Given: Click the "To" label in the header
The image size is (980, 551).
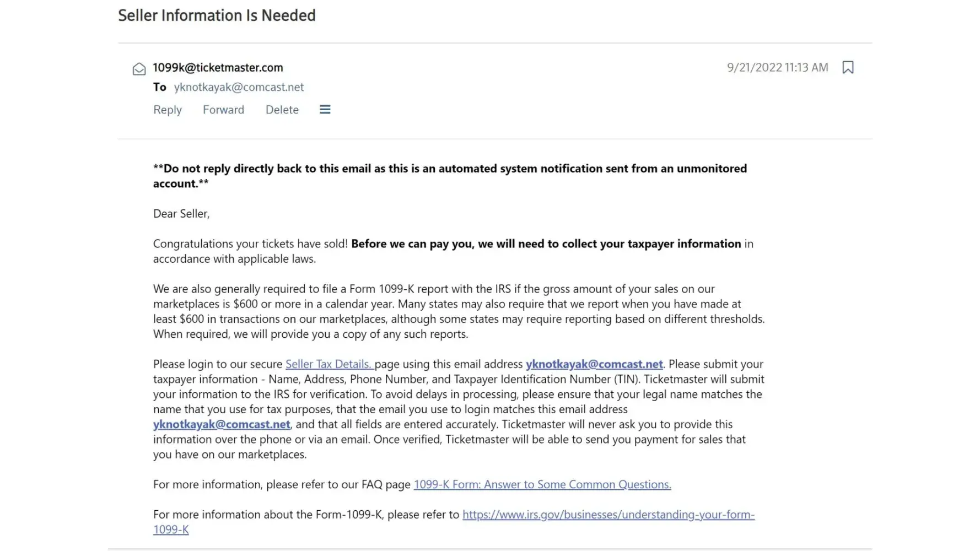Looking at the screenshot, I should pos(160,87).
